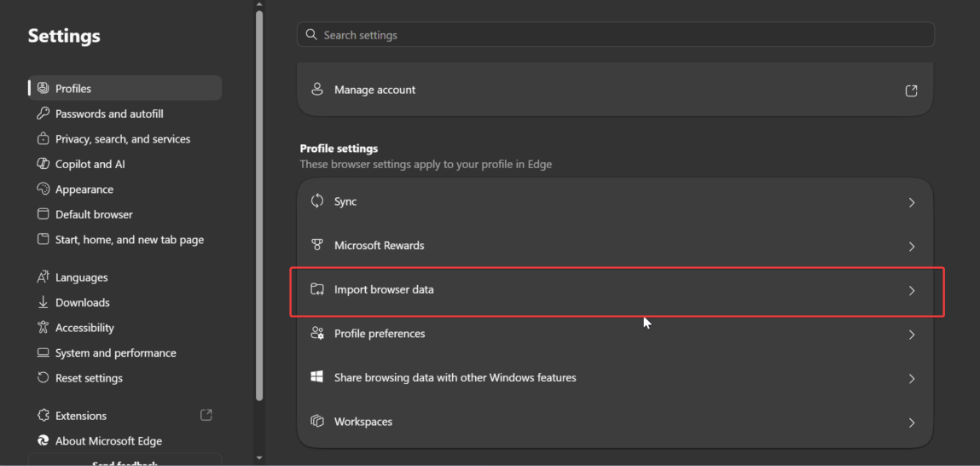Viewport: 980px width, 466px height.
Task: Click the Microsoft Rewards trophy icon
Action: pyautogui.click(x=317, y=245)
